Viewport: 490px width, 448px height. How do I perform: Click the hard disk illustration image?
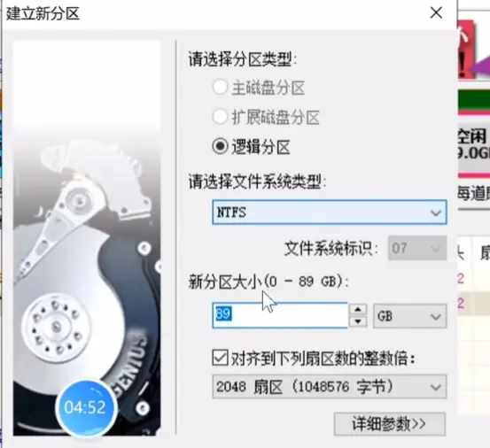click(87, 237)
